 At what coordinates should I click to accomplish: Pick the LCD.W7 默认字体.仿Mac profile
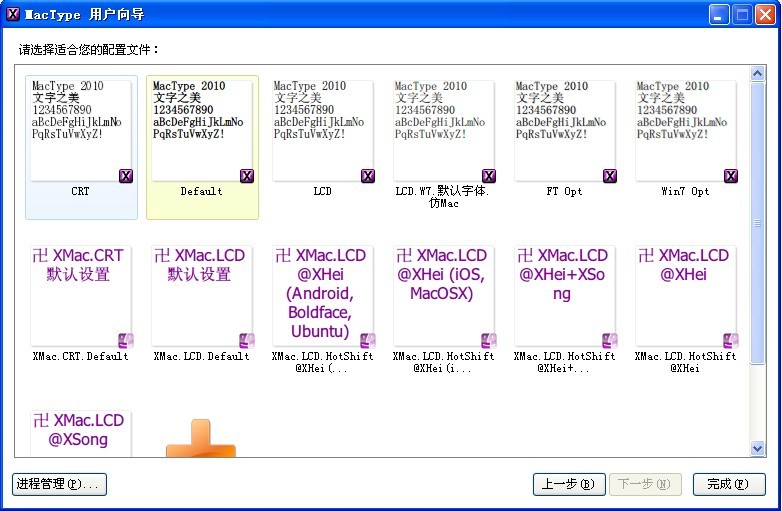pos(443,132)
